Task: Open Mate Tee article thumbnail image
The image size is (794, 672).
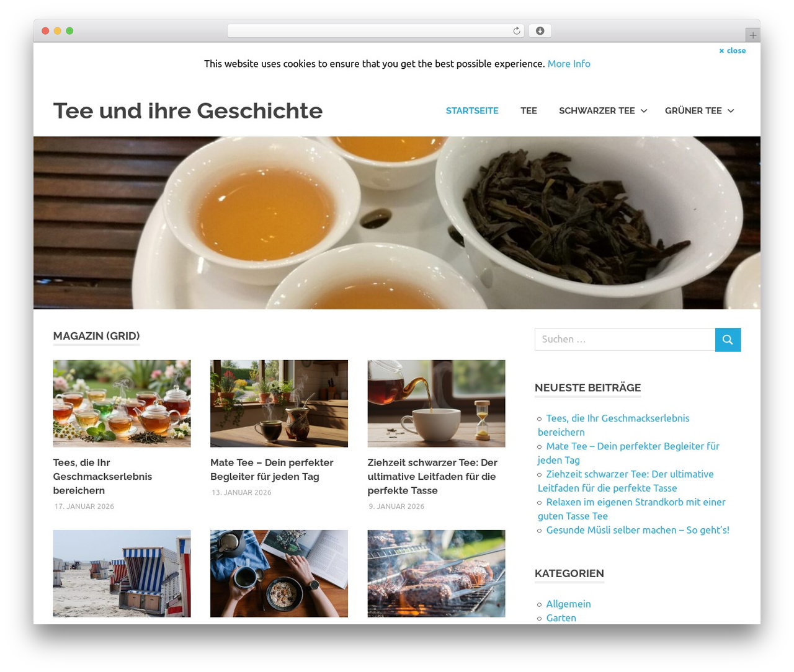Action: pyautogui.click(x=279, y=404)
